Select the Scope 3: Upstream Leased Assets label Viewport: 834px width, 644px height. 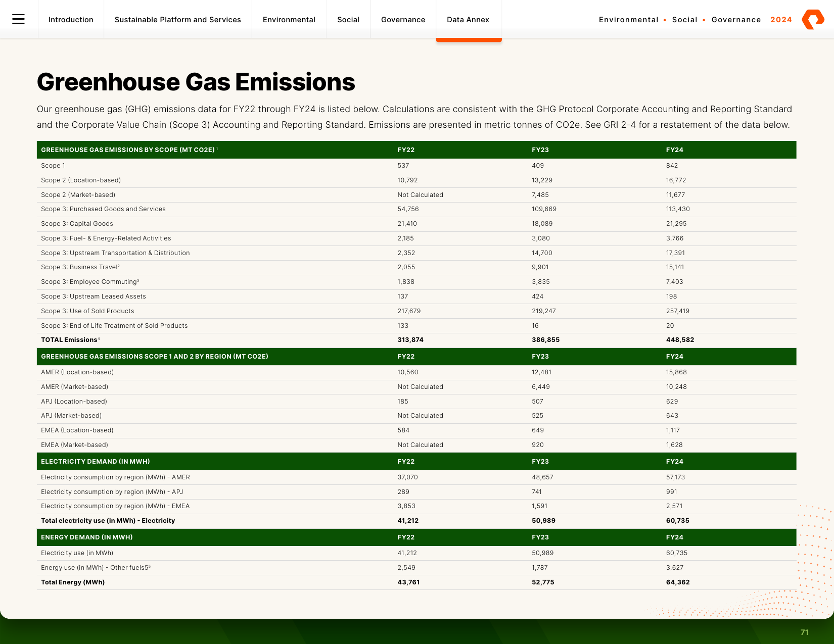94,296
